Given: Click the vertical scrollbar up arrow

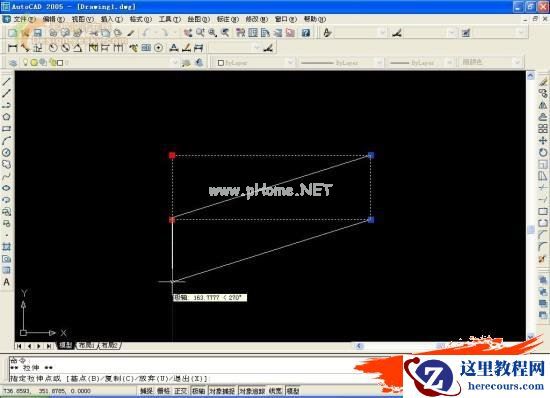Looking at the screenshot, I should pyautogui.click(x=530, y=75).
